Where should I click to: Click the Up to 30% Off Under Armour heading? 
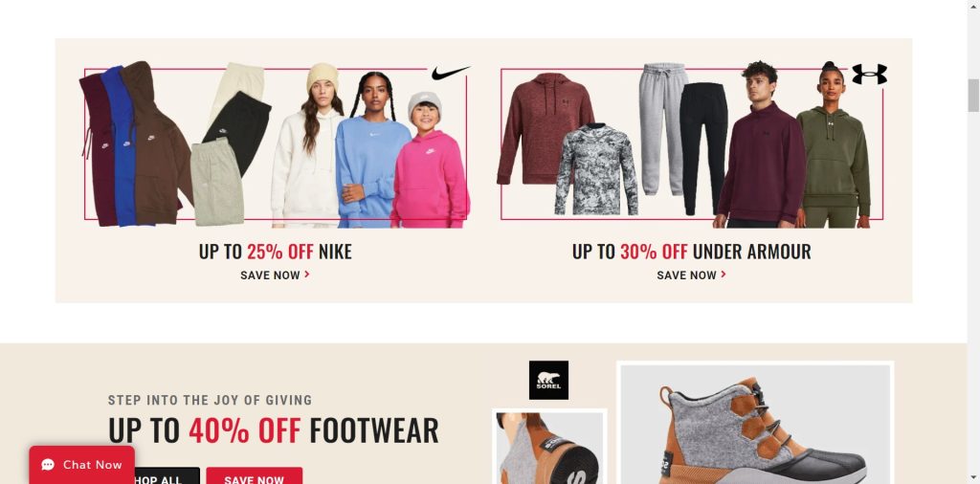pos(691,251)
